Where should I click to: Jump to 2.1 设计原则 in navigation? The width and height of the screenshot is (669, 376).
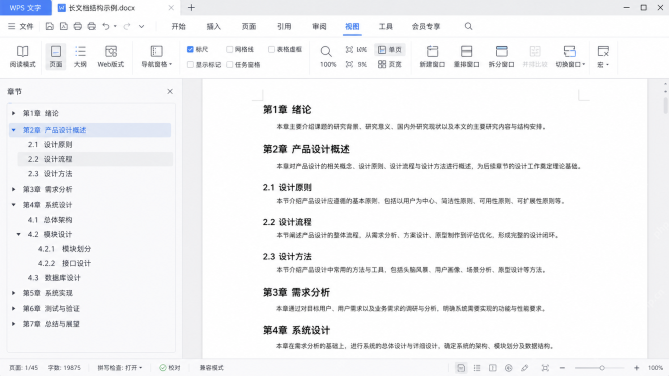(50, 145)
